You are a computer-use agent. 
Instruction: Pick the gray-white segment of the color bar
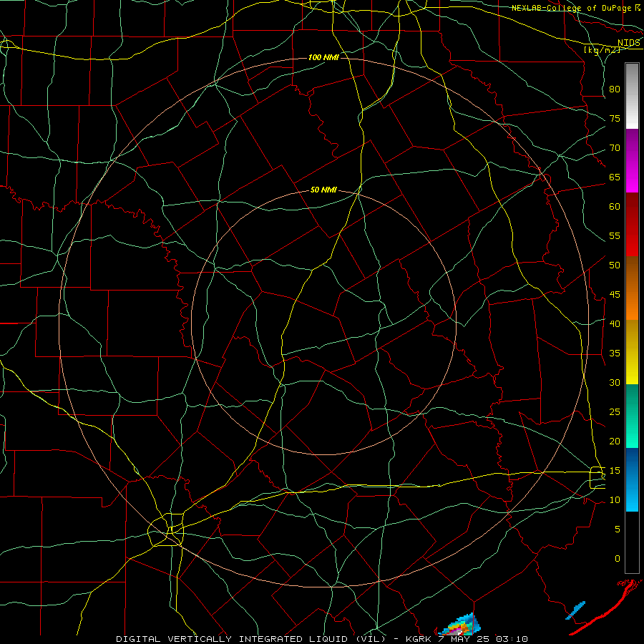pyautogui.click(x=632, y=96)
